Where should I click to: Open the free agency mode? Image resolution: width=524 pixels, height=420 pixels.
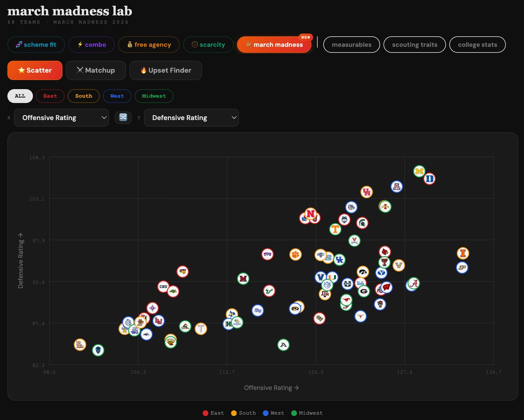pyautogui.click(x=148, y=45)
